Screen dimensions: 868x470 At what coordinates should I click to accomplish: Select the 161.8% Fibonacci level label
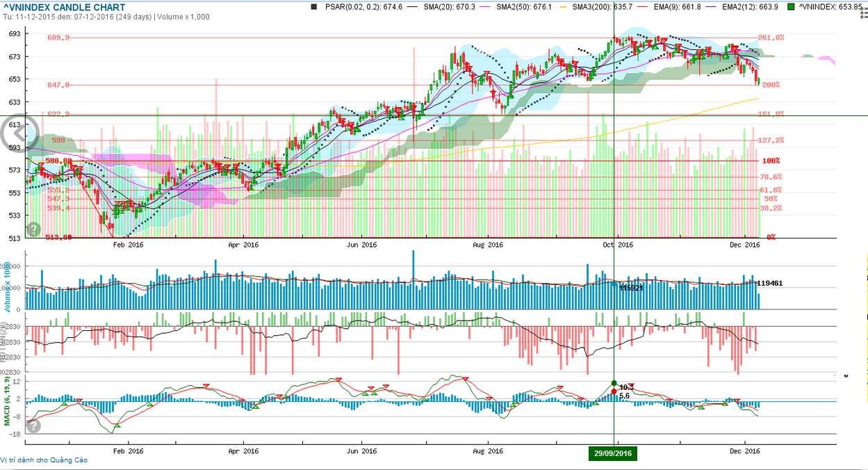pyautogui.click(x=771, y=114)
